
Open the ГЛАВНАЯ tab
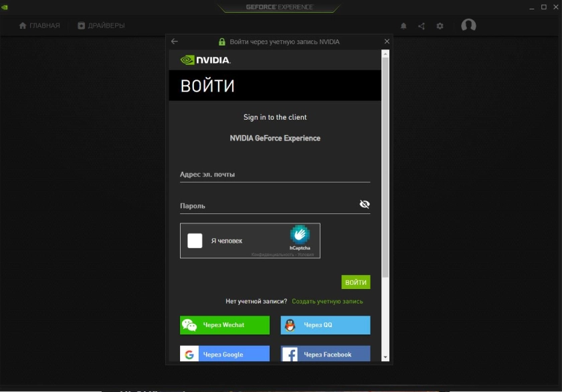pyautogui.click(x=39, y=25)
